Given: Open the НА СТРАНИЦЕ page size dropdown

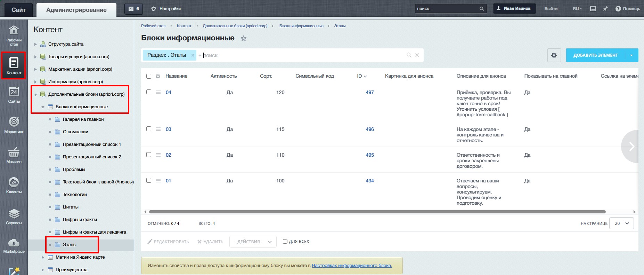Looking at the screenshot, I should 622,223.
